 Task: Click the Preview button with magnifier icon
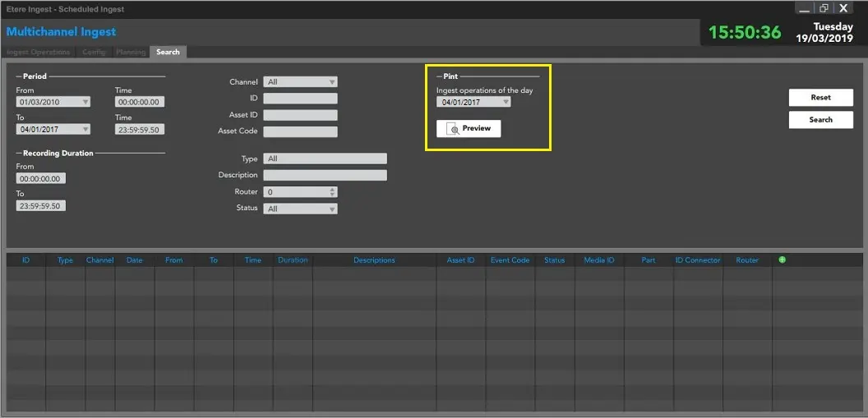(469, 129)
